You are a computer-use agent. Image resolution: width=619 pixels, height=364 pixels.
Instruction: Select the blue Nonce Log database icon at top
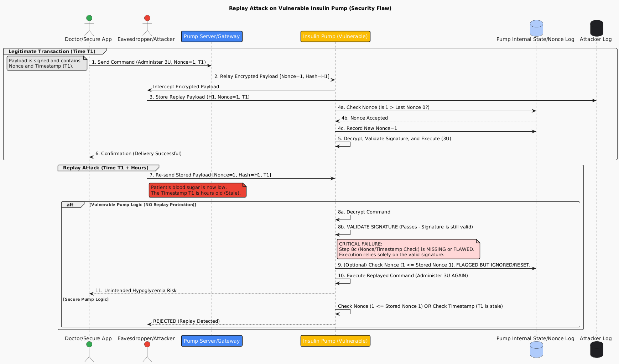click(536, 28)
